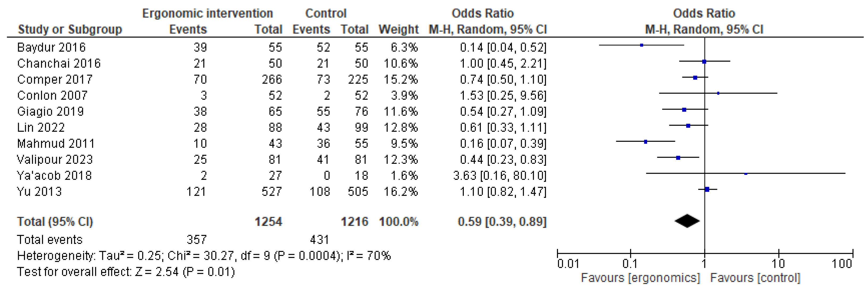
Task: Click the Comper 2017 study name
Action: (x=55, y=80)
